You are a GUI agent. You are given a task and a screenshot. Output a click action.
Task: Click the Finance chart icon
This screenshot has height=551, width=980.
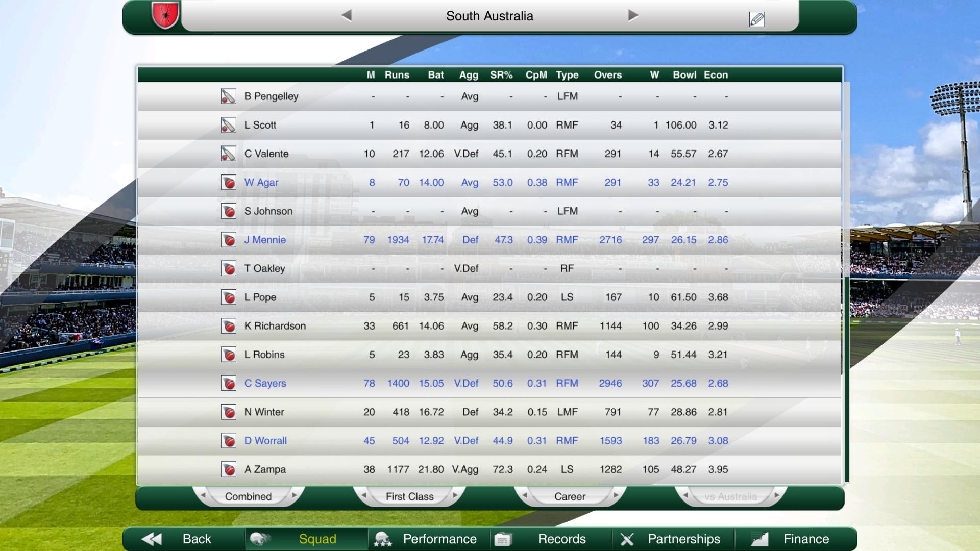[759, 539]
